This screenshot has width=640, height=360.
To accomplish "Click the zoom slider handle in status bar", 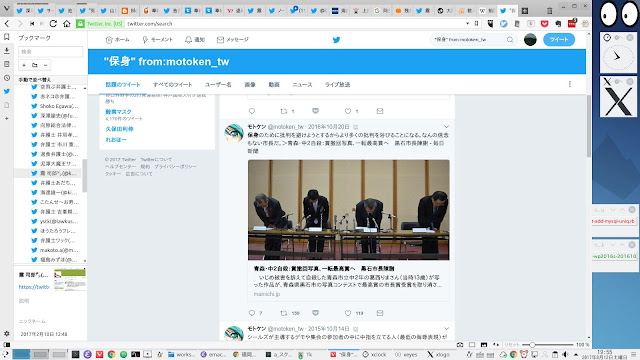I will [532, 345].
